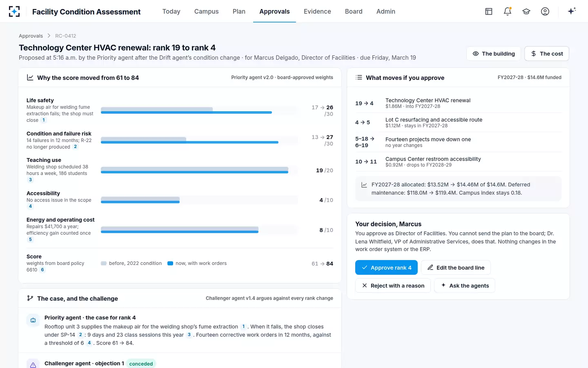Click the Approvals breadcrumb link
Viewport: 588px width, 368px height.
coord(31,36)
